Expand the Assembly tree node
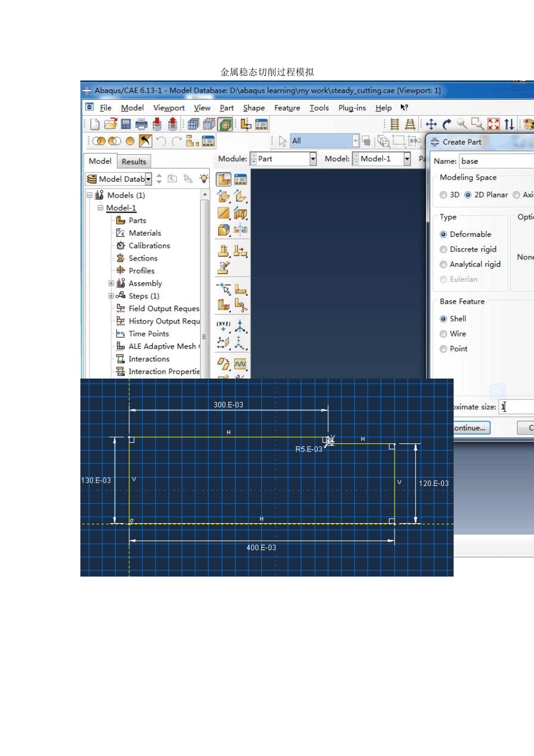Screen dimensions: 534x756 tap(111, 283)
